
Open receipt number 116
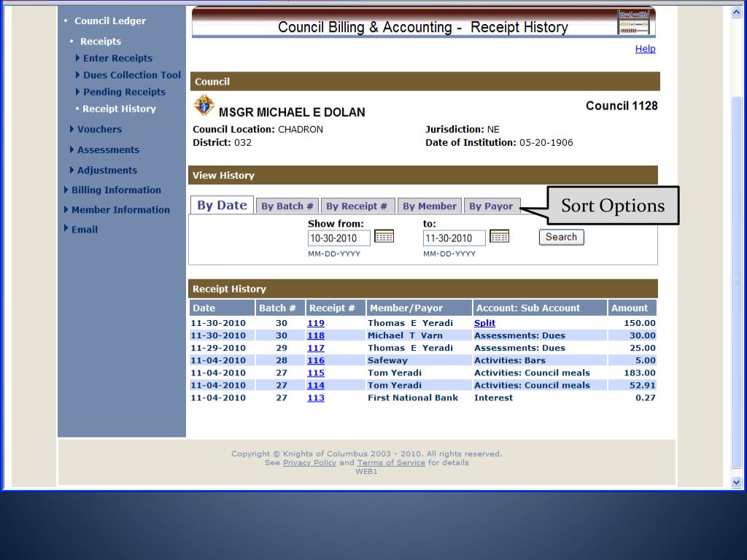point(316,360)
